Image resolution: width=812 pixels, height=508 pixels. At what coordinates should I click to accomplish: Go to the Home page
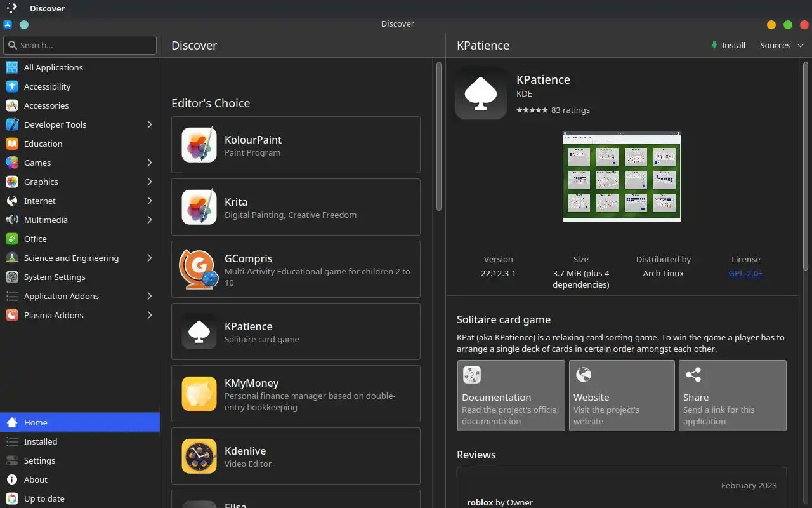click(x=80, y=422)
